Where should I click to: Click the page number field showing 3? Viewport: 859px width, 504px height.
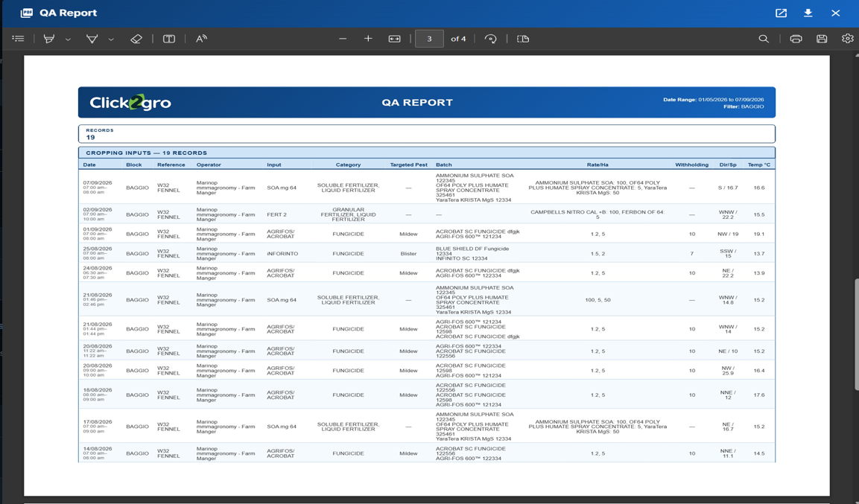429,39
